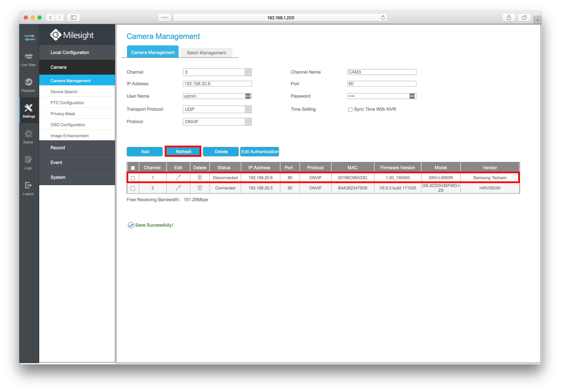Check the Channel 2 row checkbox
This screenshot has width=561, height=392.
tap(133, 188)
